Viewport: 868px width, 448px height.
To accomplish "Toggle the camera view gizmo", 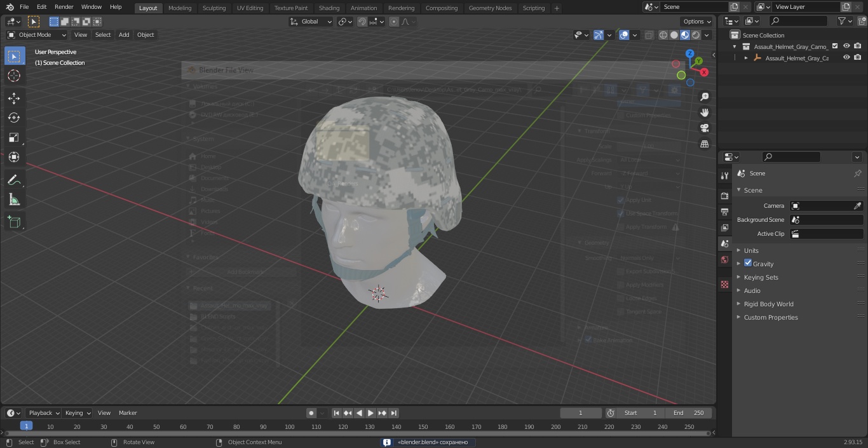I will (x=704, y=128).
